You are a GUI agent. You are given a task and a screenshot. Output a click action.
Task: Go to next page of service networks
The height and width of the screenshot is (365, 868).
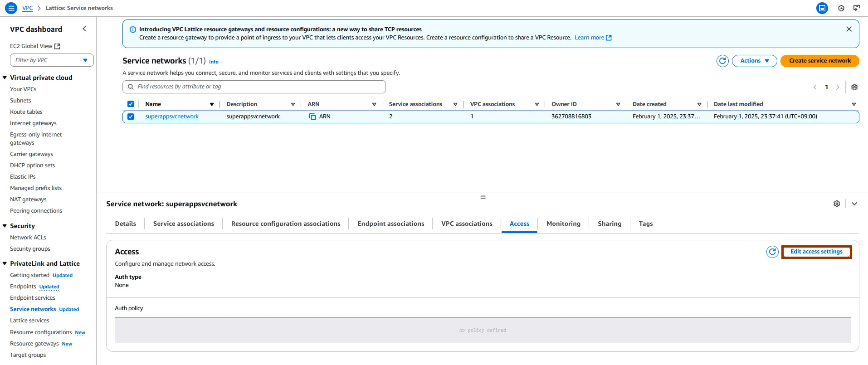coord(838,87)
